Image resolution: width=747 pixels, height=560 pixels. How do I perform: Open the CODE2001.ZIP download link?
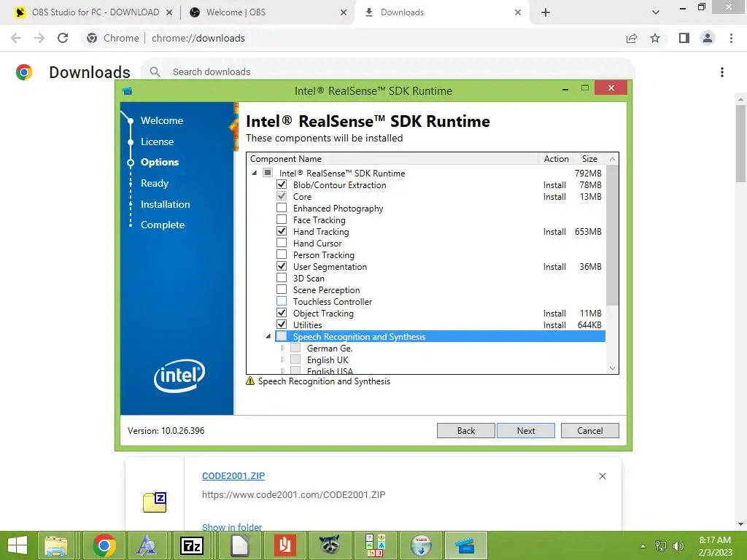tap(233, 475)
